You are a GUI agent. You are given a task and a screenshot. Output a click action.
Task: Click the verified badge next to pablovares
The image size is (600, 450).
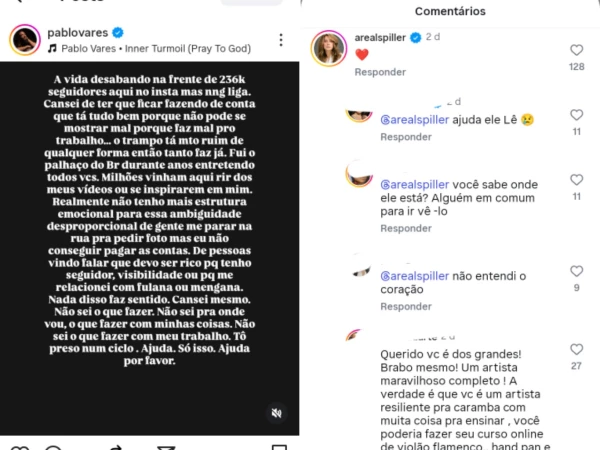tap(118, 33)
